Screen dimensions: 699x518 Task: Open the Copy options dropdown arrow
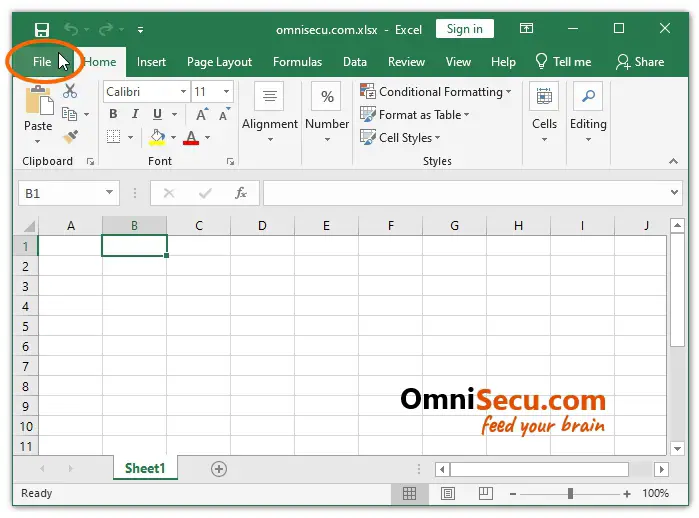pos(86,115)
